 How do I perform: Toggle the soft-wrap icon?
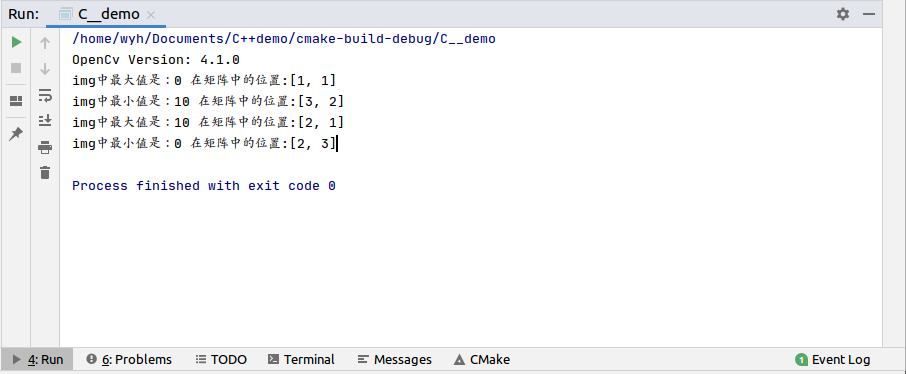pyautogui.click(x=45, y=95)
